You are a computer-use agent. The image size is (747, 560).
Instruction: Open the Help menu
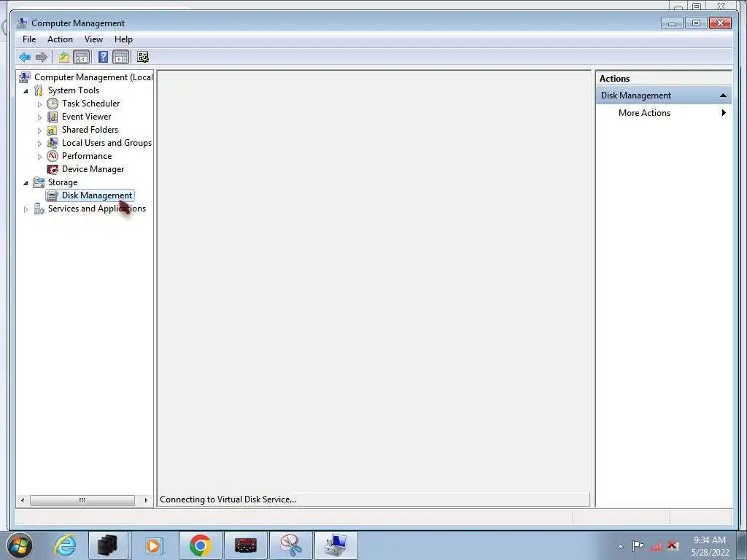[x=123, y=39]
